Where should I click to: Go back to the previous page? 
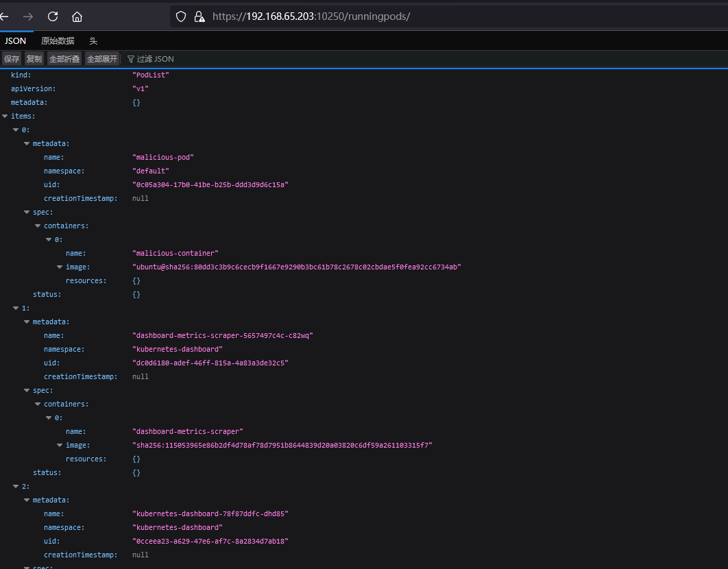click(x=4, y=16)
